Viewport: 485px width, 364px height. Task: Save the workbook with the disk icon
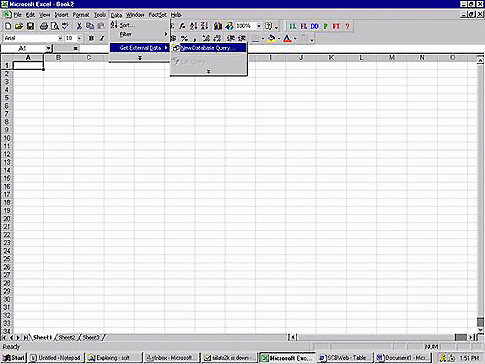(x=30, y=26)
